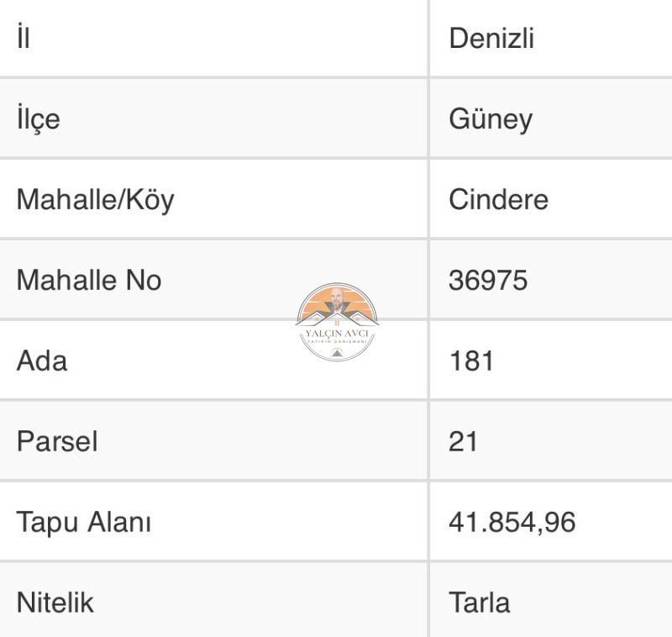The image size is (672, 637).
Task: Click the Ada row label
Action: tap(42, 361)
